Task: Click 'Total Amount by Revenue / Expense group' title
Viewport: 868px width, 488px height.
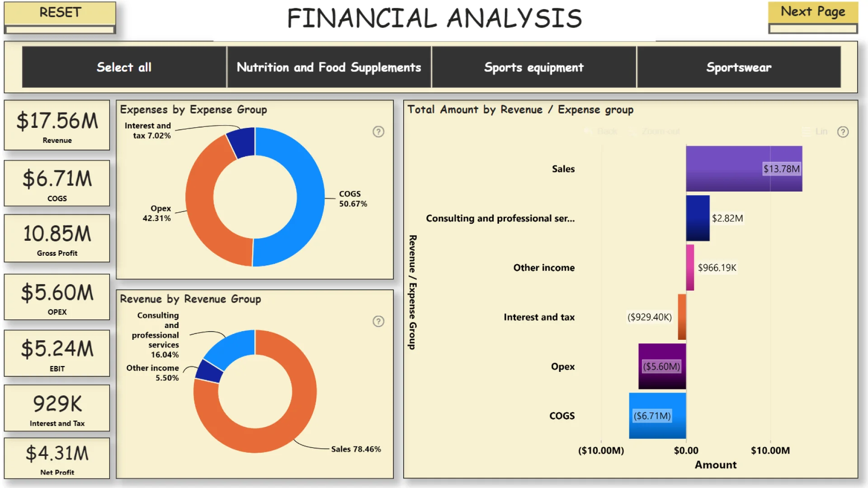Action: (x=520, y=109)
